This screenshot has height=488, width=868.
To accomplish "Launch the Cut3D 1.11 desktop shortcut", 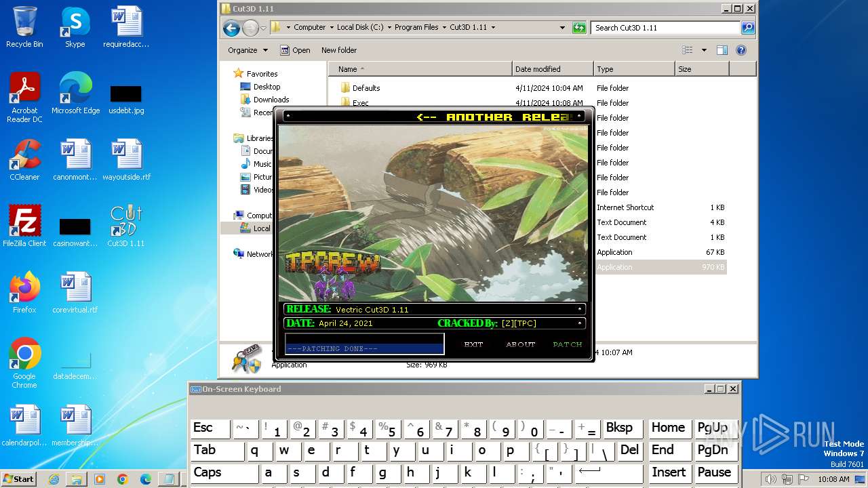I will click(126, 226).
